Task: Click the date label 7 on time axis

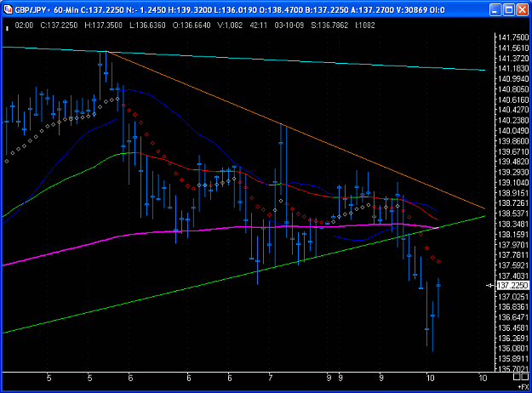Action: [271, 378]
